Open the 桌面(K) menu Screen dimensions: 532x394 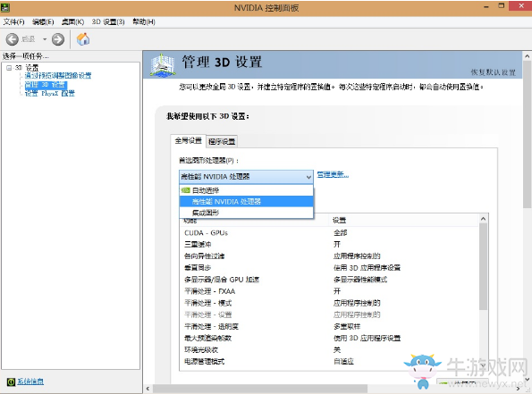[72, 22]
